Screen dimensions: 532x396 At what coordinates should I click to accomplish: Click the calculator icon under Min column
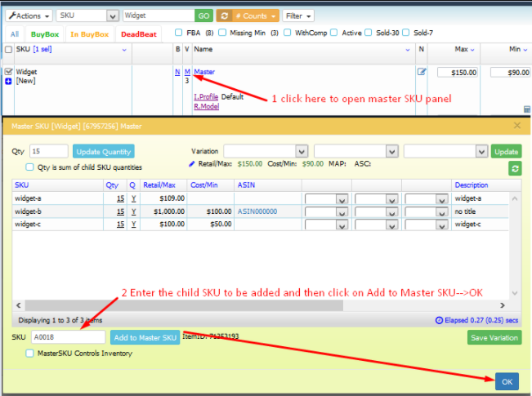coord(526,109)
